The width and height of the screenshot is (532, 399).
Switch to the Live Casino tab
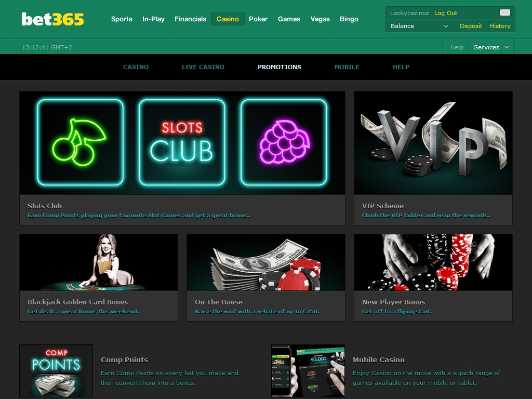203,67
